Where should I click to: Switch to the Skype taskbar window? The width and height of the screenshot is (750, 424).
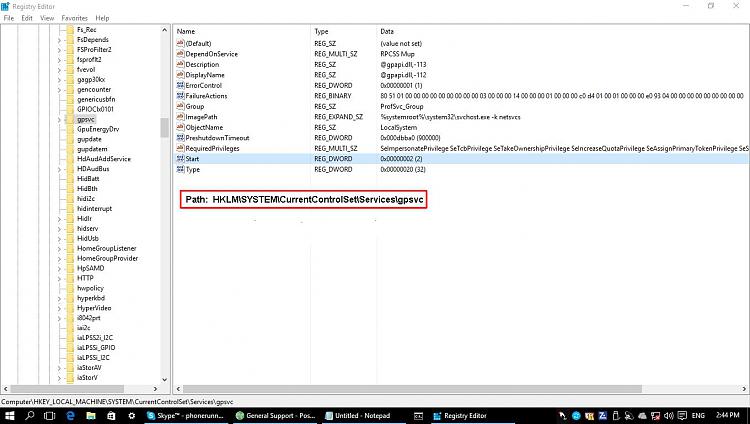(x=185, y=415)
